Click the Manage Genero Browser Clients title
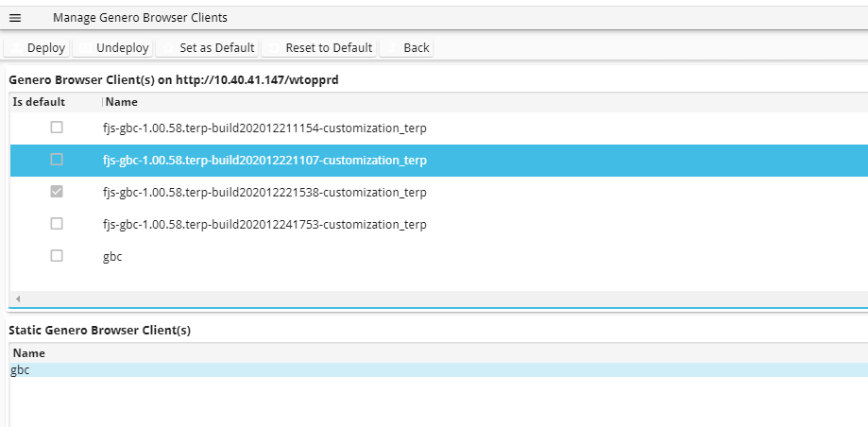The width and height of the screenshot is (868, 427). coord(140,18)
